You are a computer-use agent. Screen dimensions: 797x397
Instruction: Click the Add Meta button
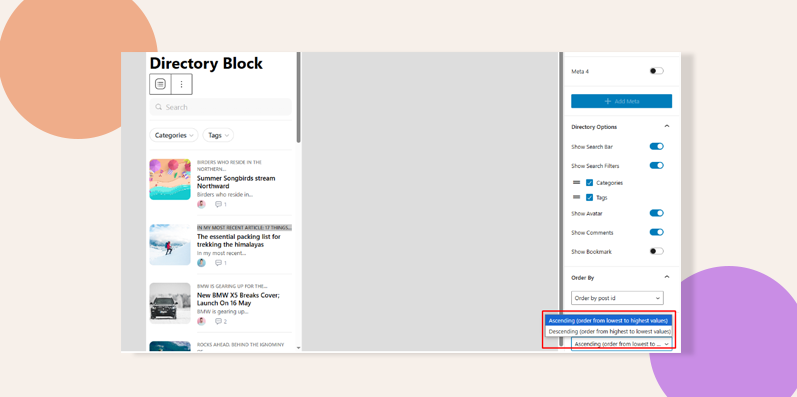(x=621, y=101)
